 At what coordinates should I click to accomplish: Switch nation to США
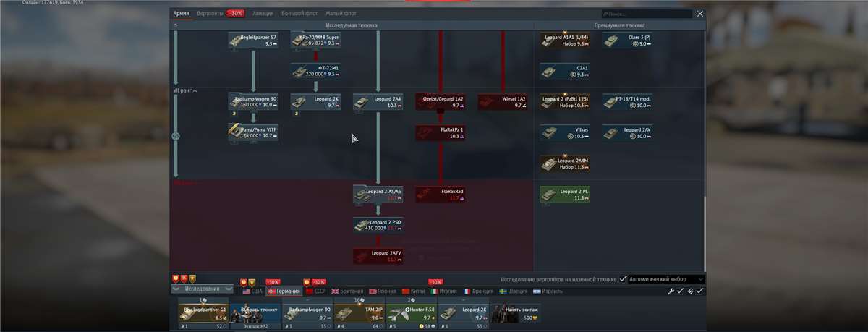coord(252,291)
